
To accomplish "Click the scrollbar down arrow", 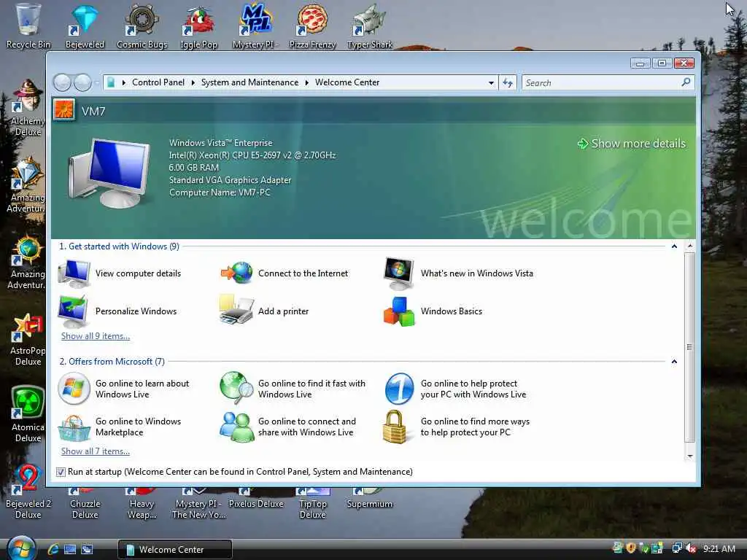I will tap(690, 456).
